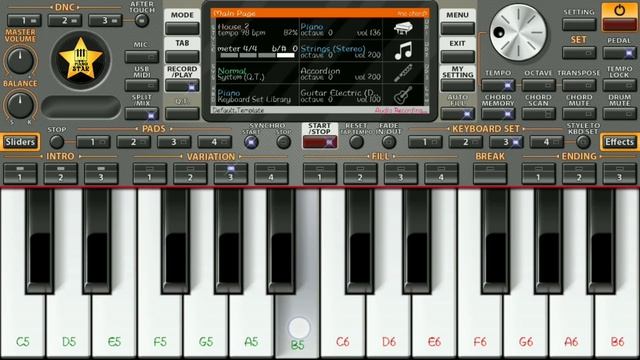Trigger Pad 2
This screenshot has width=640, height=360.
(x=133, y=142)
